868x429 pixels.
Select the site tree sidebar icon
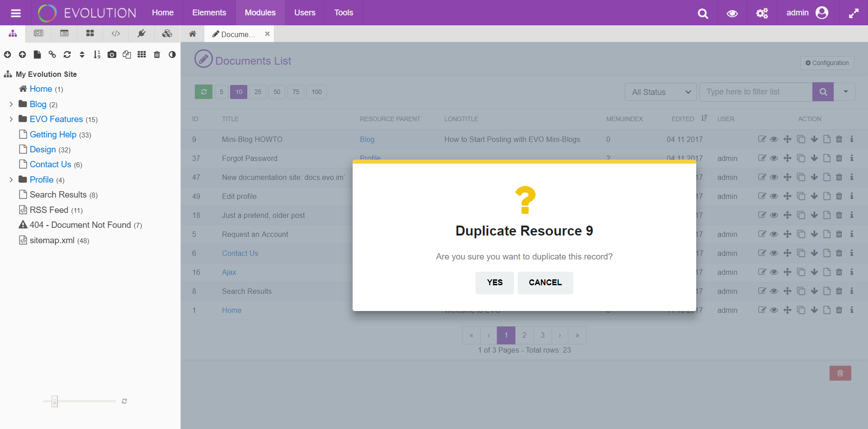(12, 33)
